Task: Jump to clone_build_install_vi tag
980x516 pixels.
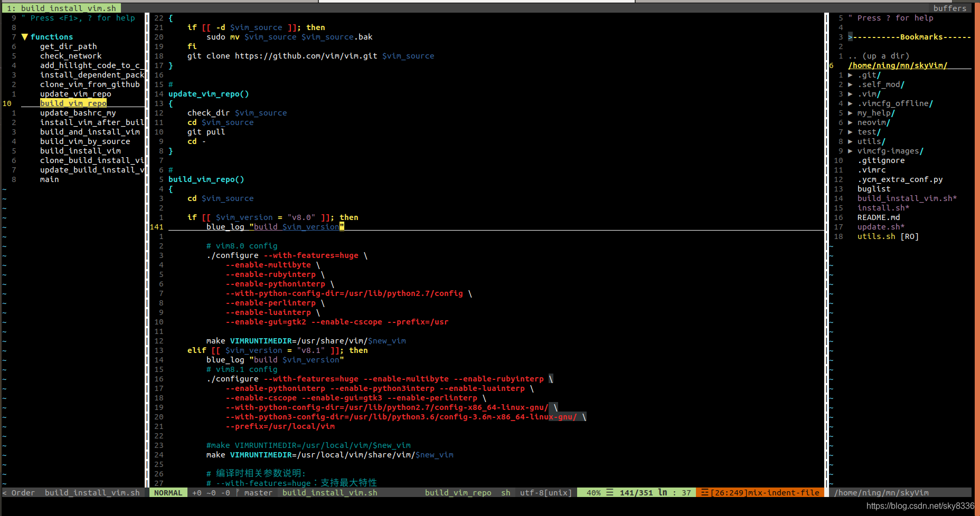Action: (x=92, y=160)
